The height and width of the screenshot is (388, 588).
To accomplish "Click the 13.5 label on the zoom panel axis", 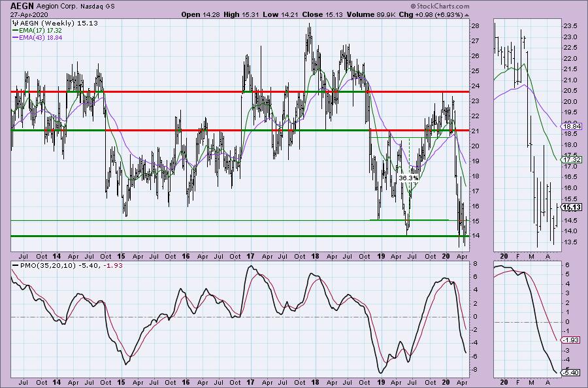I will pyautogui.click(x=570, y=242).
